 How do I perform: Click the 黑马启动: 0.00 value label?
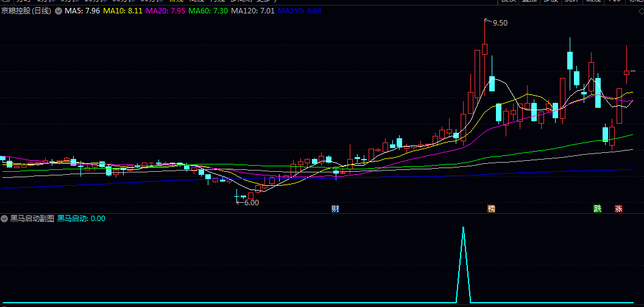tap(81, 219)
